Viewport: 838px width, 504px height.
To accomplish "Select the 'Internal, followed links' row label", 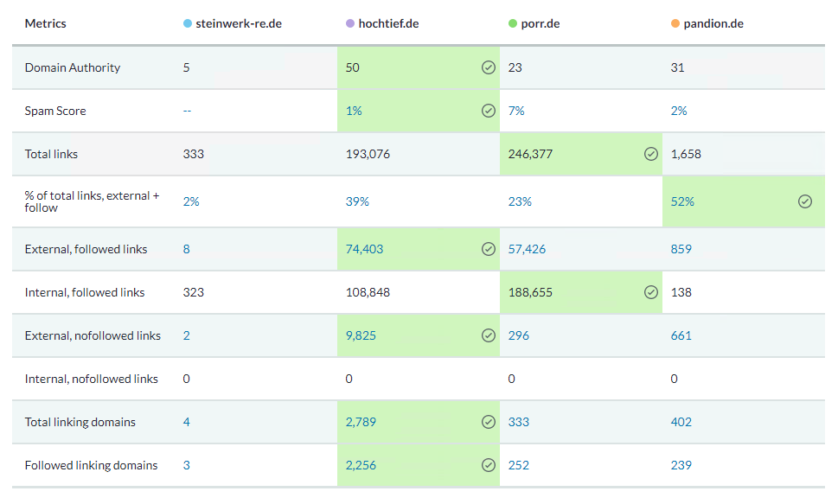I will pyautogui.click(x=85, y=292).
